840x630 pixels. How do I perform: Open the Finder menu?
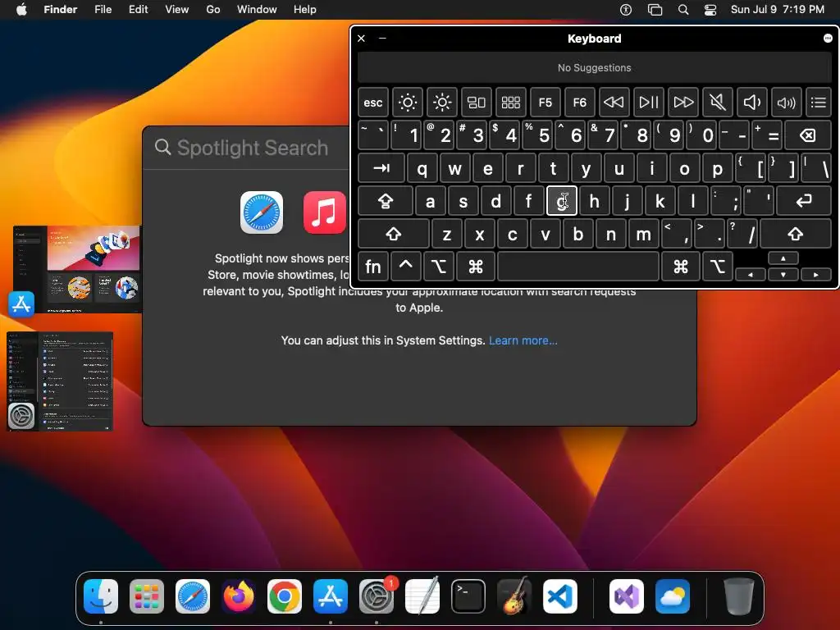pyautogui.click(x=61, y=10)
